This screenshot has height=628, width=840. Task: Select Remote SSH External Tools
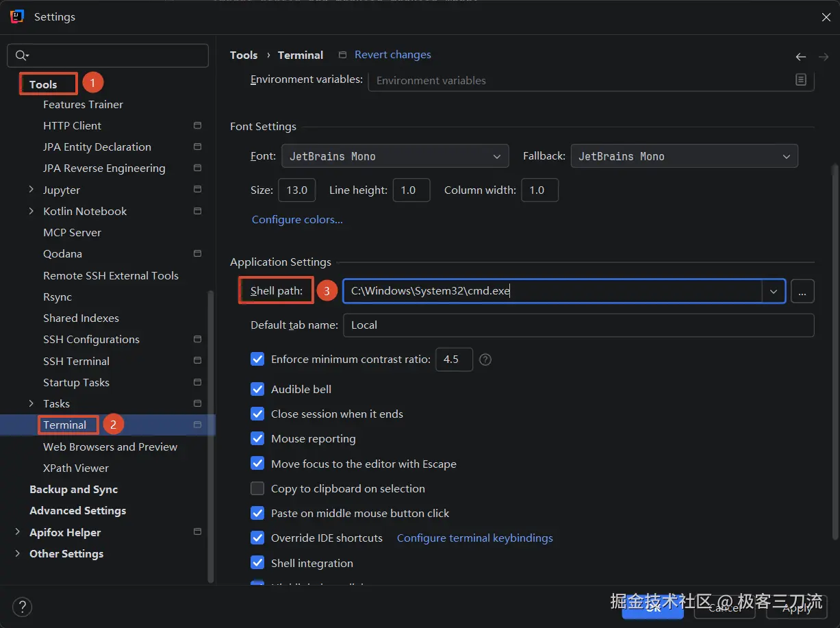(111, 275)
